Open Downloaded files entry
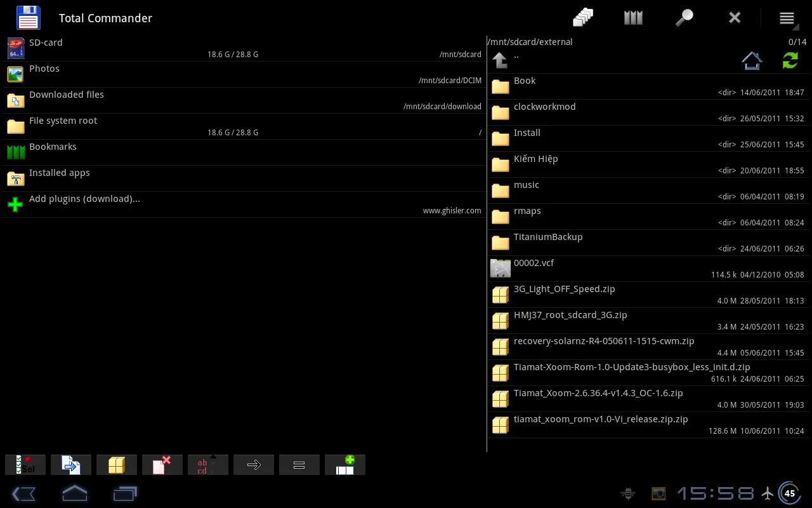This screenshot has width=812, height=508. pos(244,100)
